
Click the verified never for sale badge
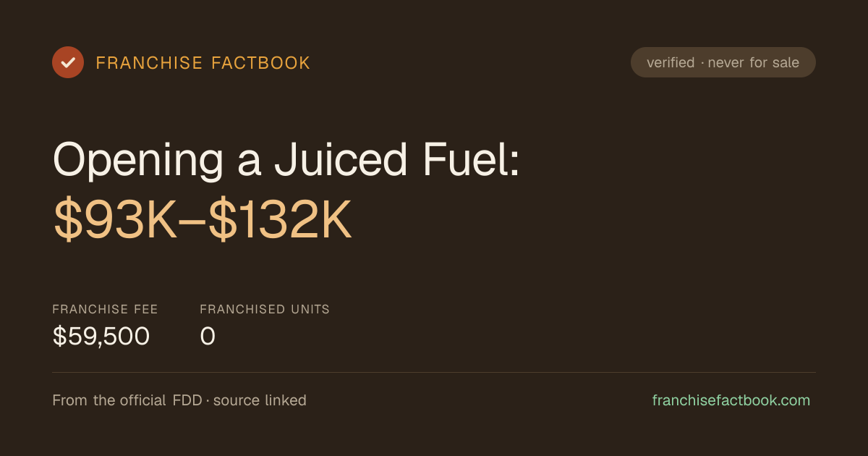point(723,62)
